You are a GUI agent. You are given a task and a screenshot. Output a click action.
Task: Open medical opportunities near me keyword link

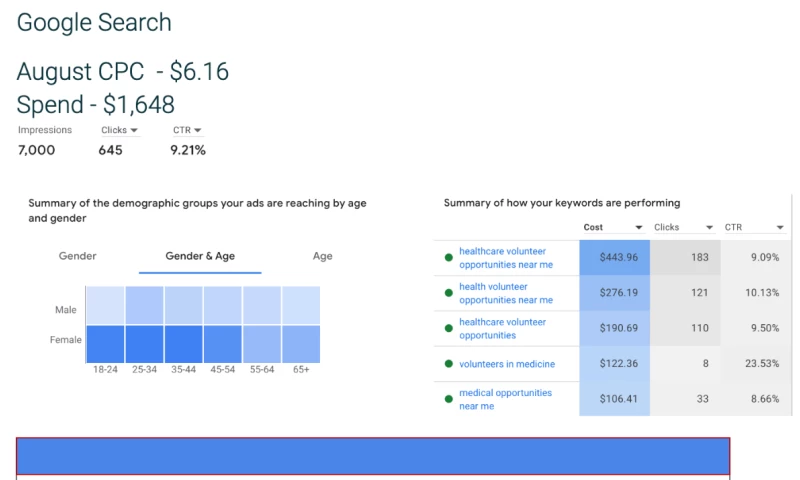click(505, 399)
